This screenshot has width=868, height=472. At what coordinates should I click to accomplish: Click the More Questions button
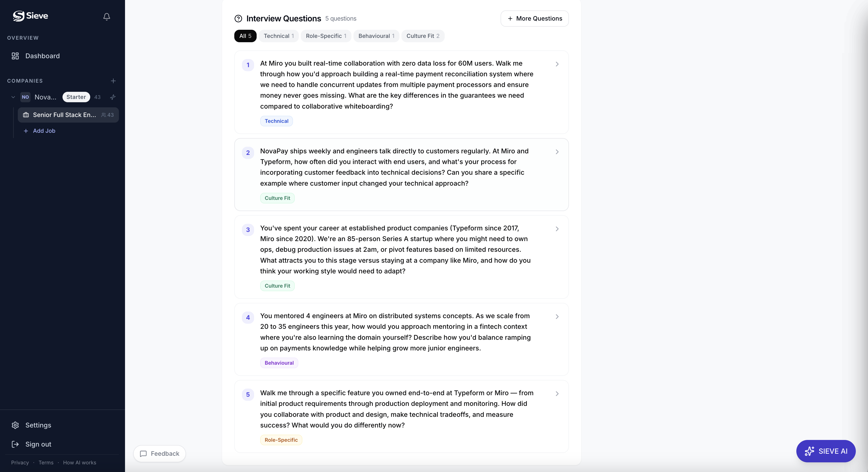534,19
